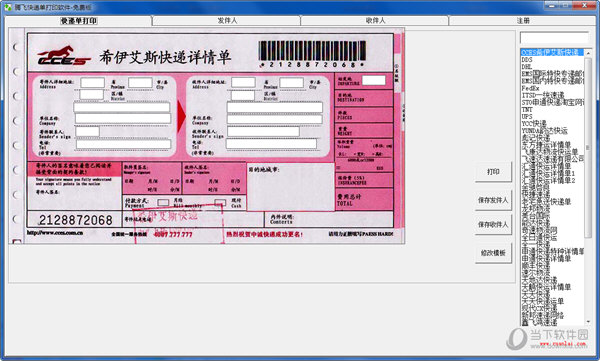This screenshot has width=600, height=361.
Task: Click the courier list scroll-down arrow
Action: point(588,322)
